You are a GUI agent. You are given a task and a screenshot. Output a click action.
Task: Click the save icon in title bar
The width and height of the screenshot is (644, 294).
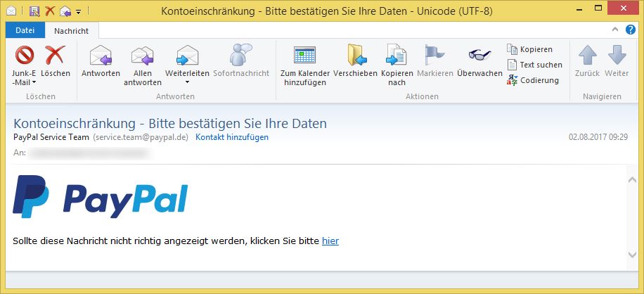point(34,11)
